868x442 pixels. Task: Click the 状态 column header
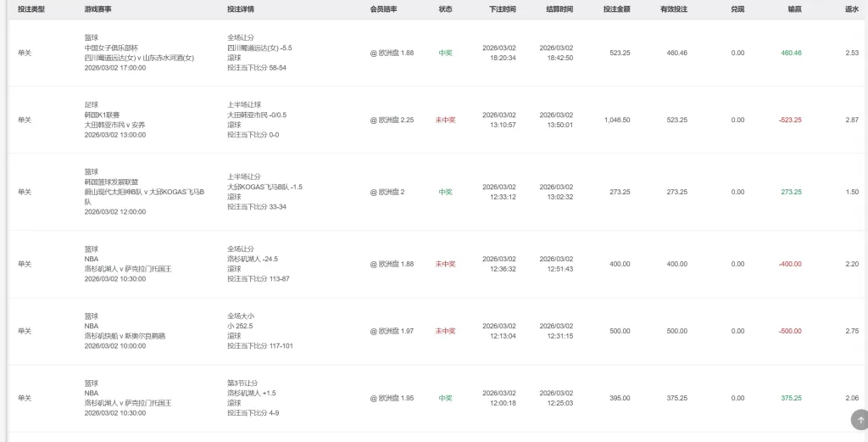tap(445, 9)
